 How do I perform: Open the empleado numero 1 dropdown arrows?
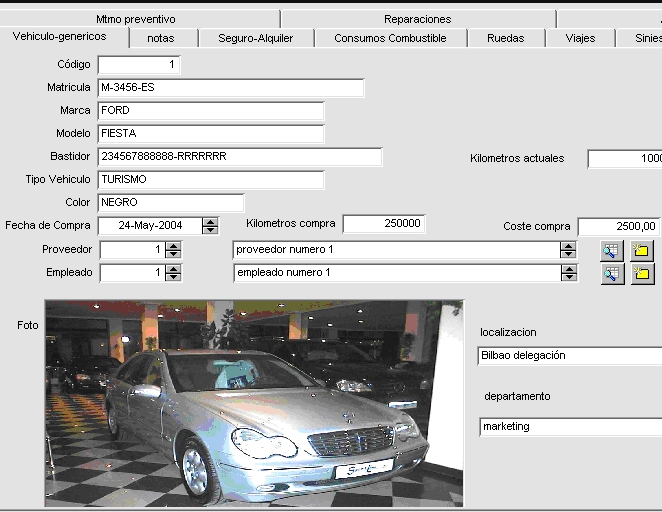point(569,273)
